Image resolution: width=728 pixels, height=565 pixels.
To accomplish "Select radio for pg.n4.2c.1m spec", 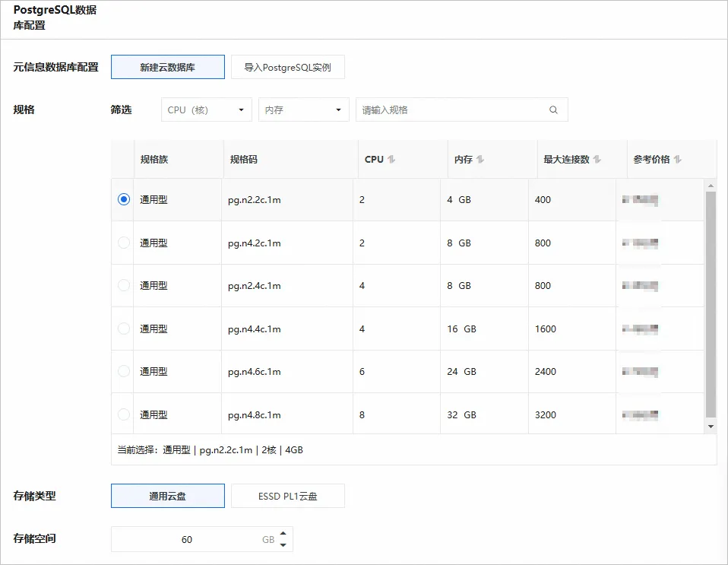I will point(124,243).
